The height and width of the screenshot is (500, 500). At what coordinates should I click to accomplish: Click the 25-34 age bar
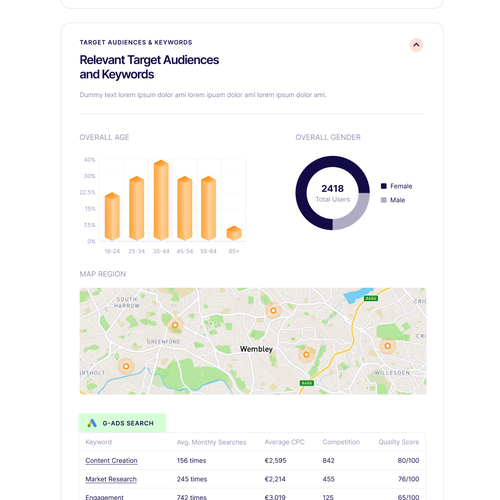point(137,208)
